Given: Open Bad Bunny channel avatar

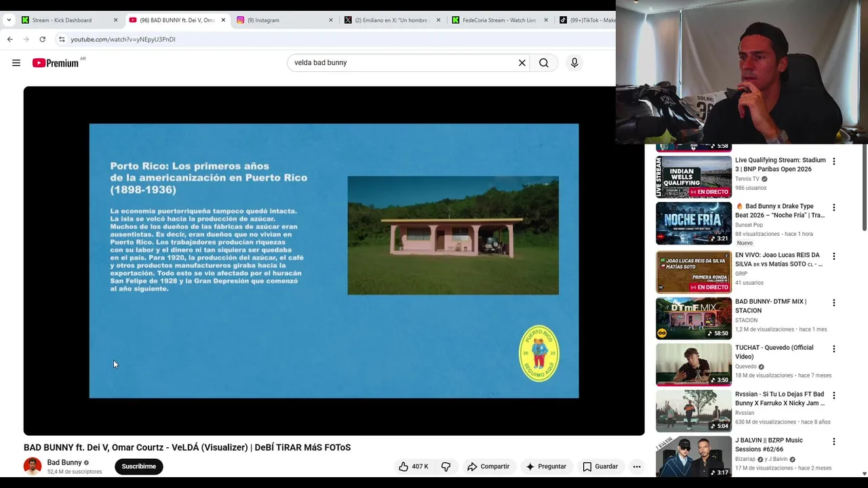Looking at the screenshot, I should 33,466.
